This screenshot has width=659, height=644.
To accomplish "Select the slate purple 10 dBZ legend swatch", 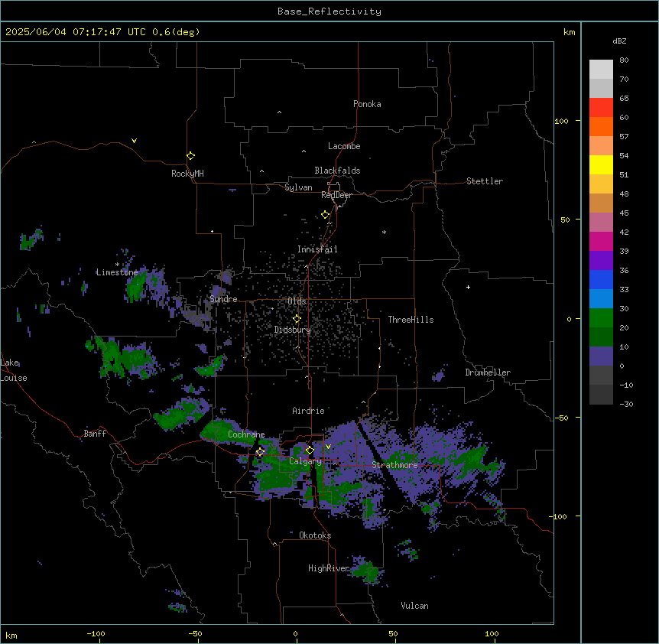I will (x=601, y=356).
